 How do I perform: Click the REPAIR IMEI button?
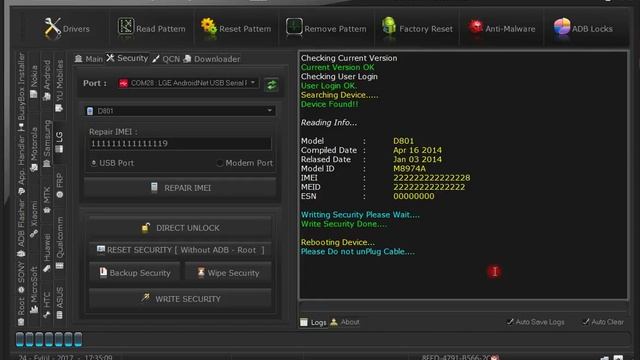(x=180, y=188)
